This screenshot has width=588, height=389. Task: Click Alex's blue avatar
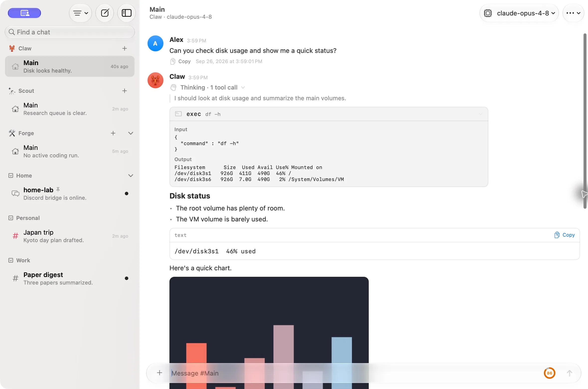coord(155,43)
